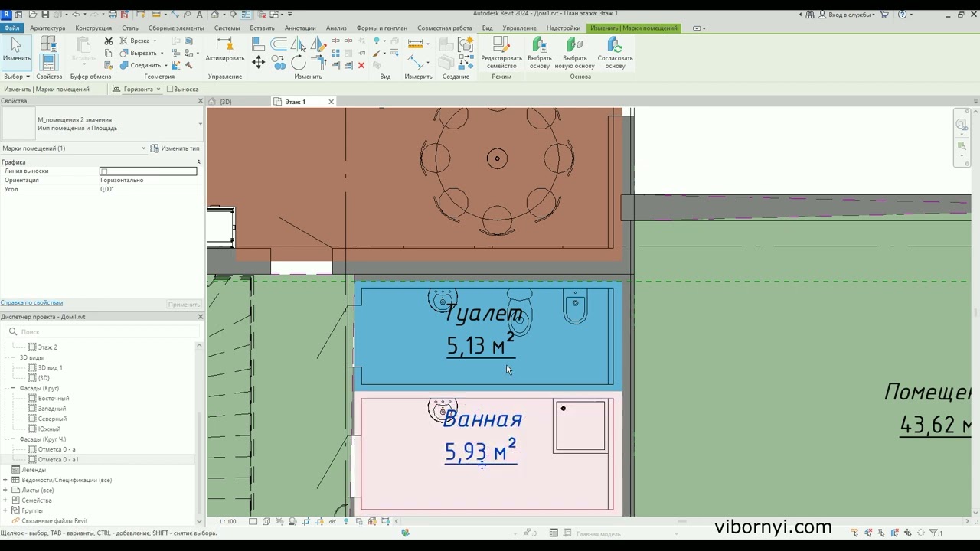
Task: Open the Выбор panel dropdown
Action: pos(16,77)
